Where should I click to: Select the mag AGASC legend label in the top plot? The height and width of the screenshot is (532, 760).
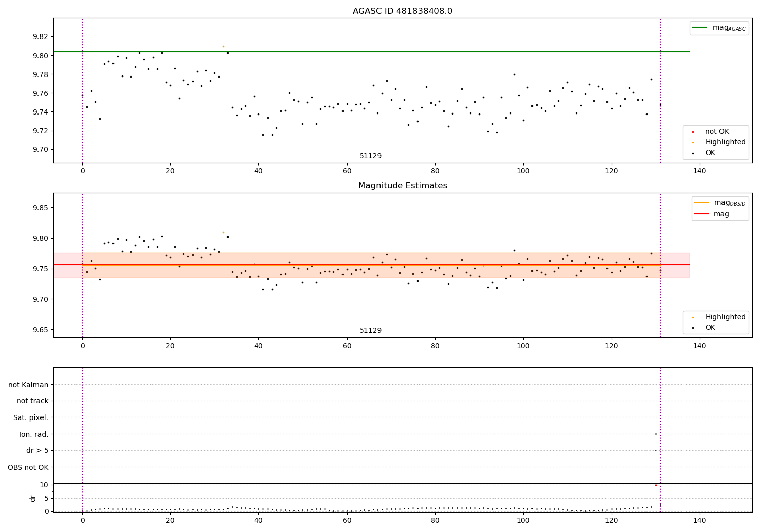click(x=729, y=28)
